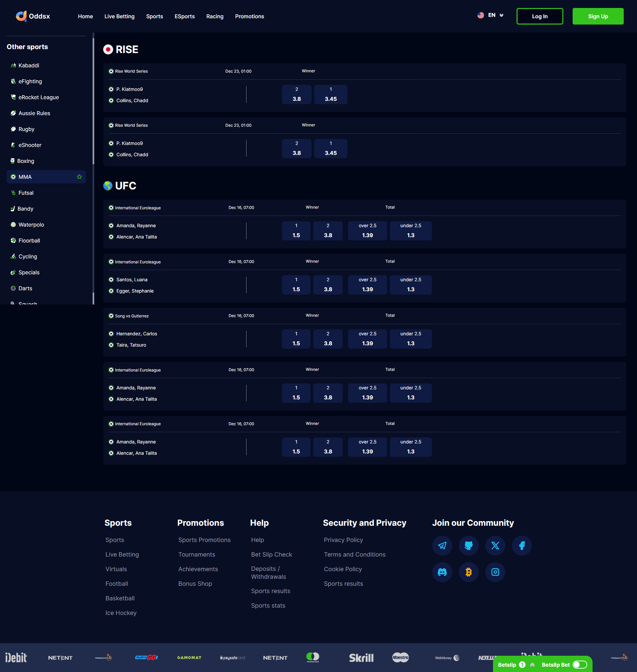
Task: Click the Oddsx logo icon
Action: [21, 16]
